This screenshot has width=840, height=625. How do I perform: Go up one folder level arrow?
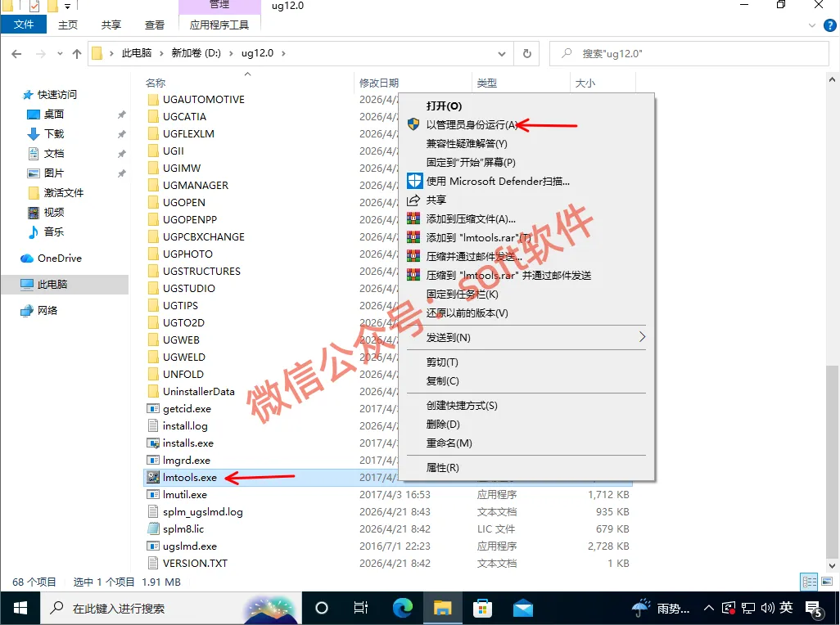[x=77, y=53]
